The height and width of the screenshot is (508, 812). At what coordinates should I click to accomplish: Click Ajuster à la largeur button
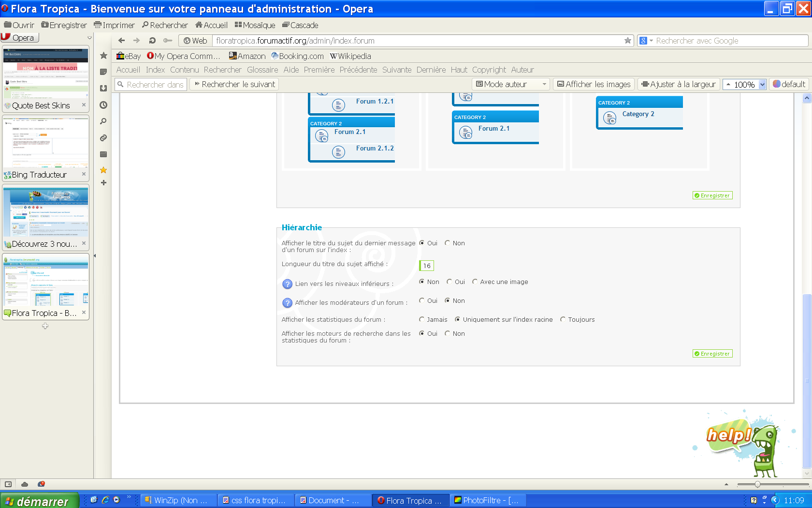click(679, 84)
